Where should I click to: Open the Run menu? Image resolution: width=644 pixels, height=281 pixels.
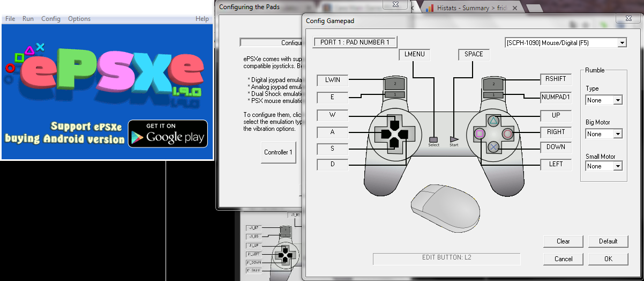pos(28,19)
